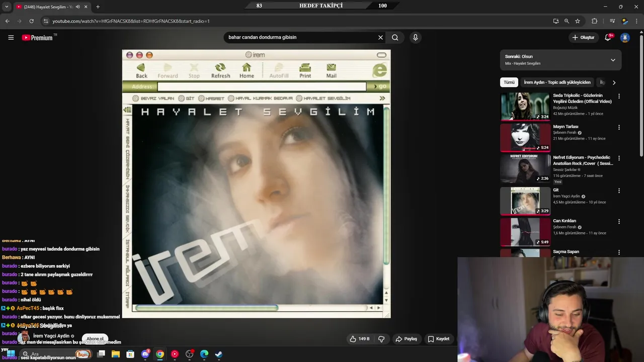
Task: Open options for Seda Tripkolic video
Action: click(x=619, y=96)
